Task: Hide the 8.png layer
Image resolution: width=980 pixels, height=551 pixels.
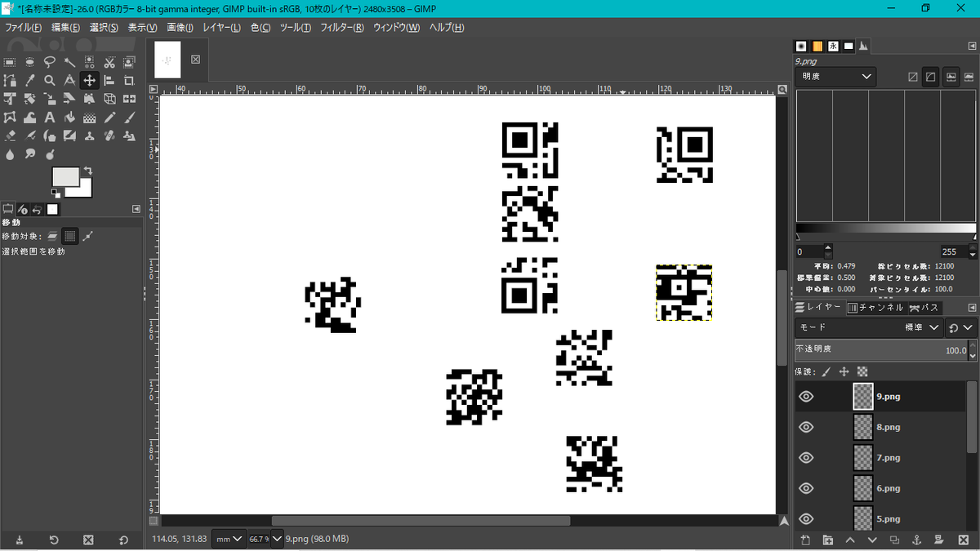Action: 806,427
